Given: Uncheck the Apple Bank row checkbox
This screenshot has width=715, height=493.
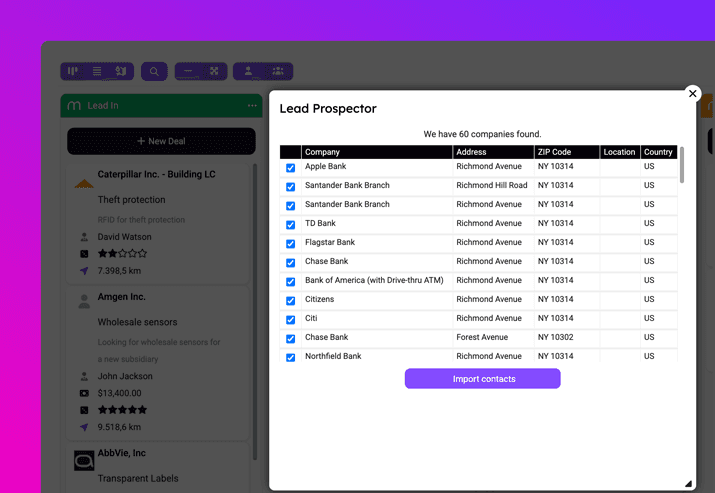Looking at the screenshot, I should tap(290, 168).
